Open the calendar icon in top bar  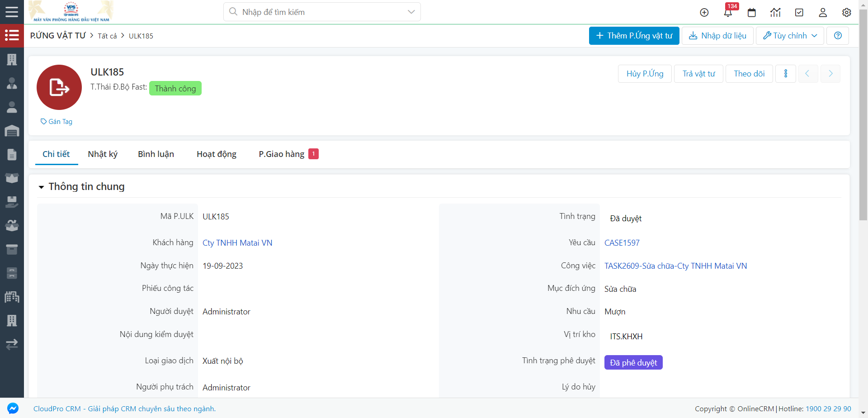(x=752, y=12)
